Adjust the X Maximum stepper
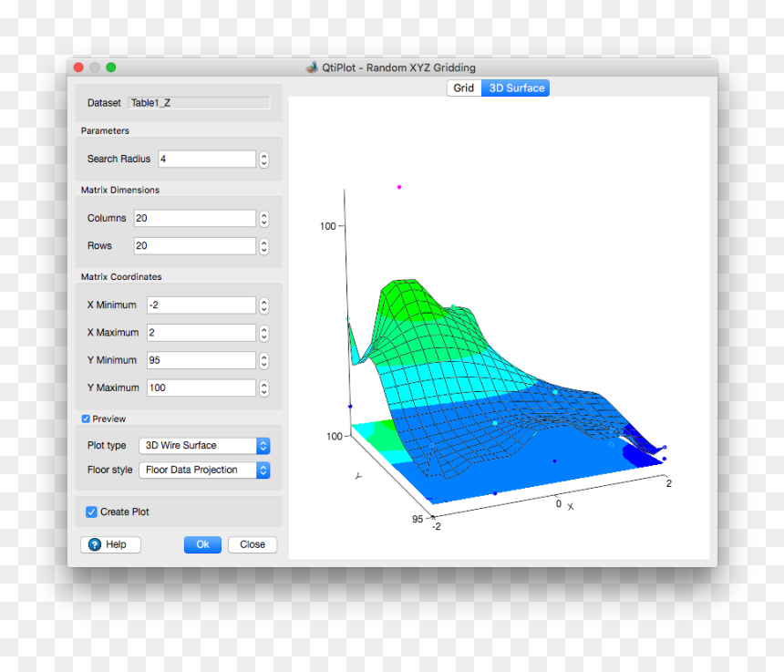Image resolution: width=784 pixels, height=672 pixels. coord(264,334)
